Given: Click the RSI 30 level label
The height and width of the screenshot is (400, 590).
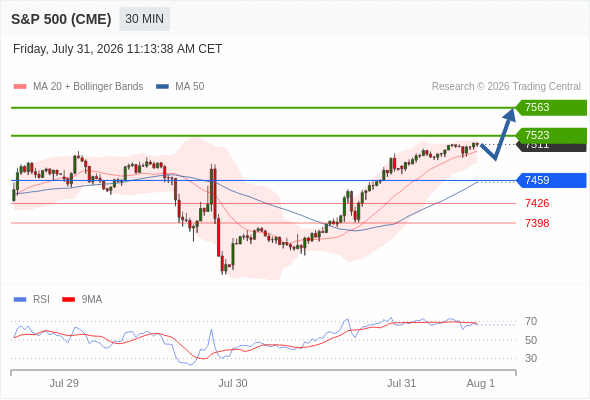Looking at the screenshot, I should (x=531, y=358).
